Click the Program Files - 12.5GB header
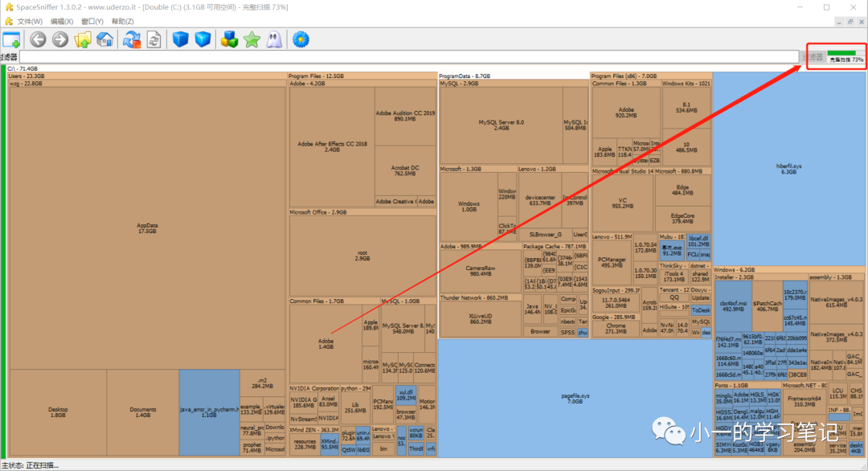The height and width of the screenshot is (471, 868). click(x=362, y=76)
